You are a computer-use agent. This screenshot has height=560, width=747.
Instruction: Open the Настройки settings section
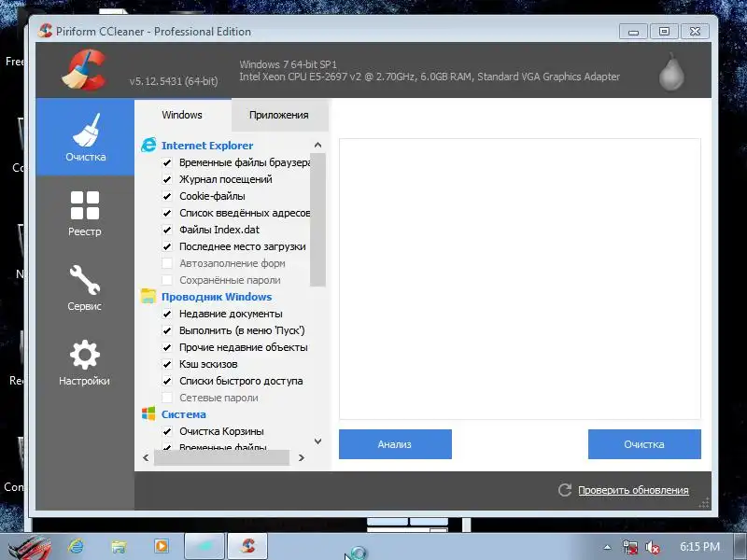coord(85,362)
